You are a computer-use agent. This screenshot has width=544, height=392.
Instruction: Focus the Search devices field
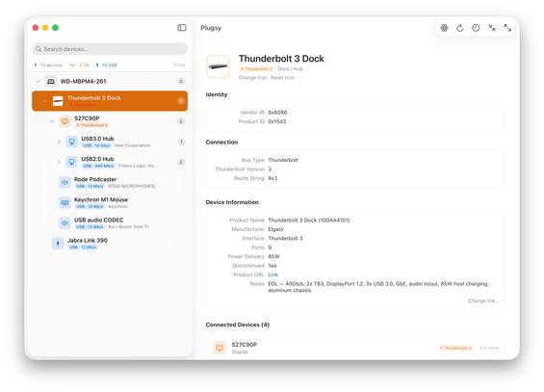110,49
